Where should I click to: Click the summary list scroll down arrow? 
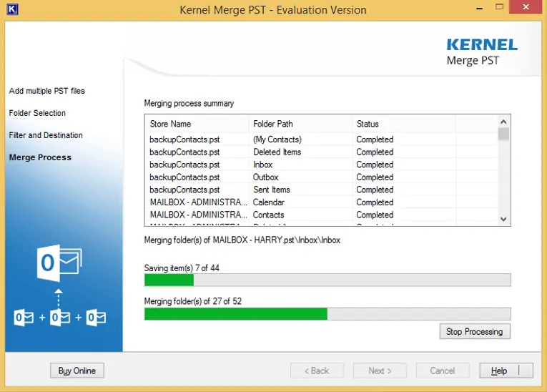(503, 219)
